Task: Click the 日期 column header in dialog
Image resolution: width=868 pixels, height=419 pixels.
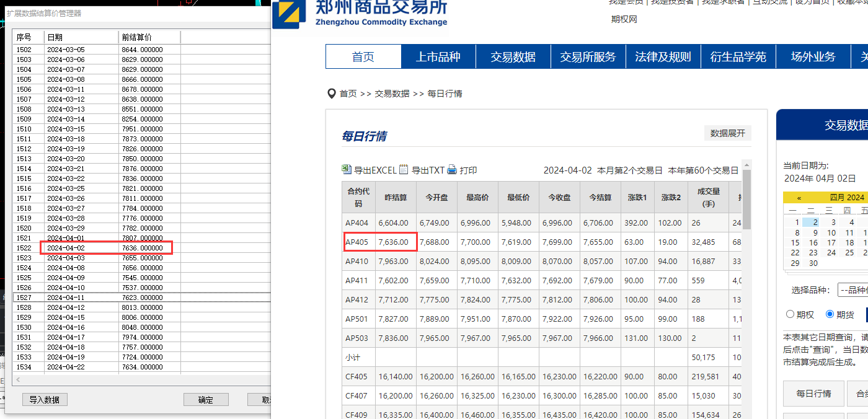Action: coord(82,37)
